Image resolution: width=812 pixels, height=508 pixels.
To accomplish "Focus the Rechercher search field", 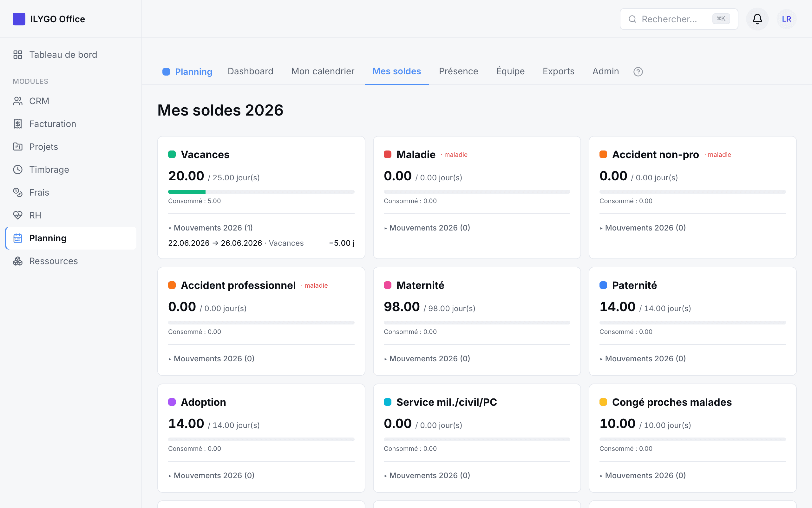I will pyautogui.click(x=678, y=19).
